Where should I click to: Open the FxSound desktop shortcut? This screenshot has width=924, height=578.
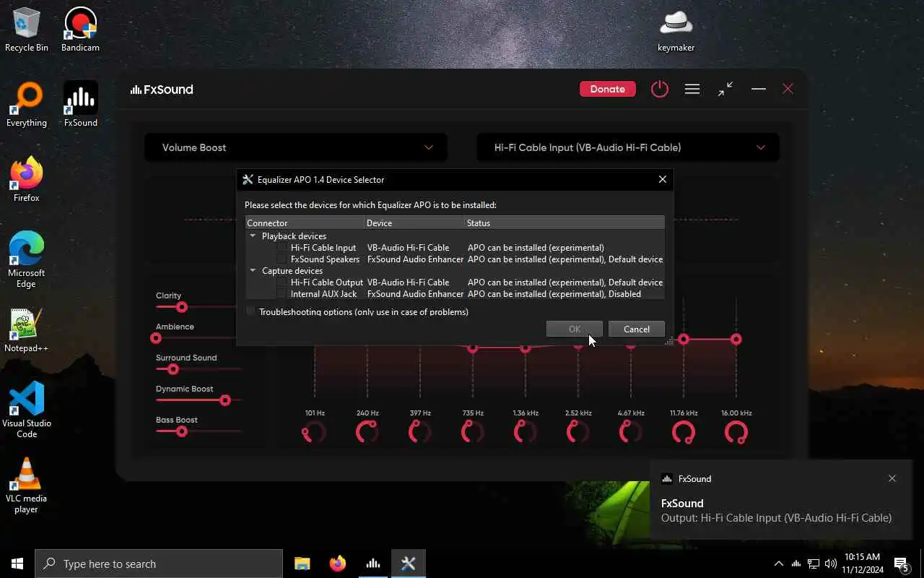[x=80, y=105]
